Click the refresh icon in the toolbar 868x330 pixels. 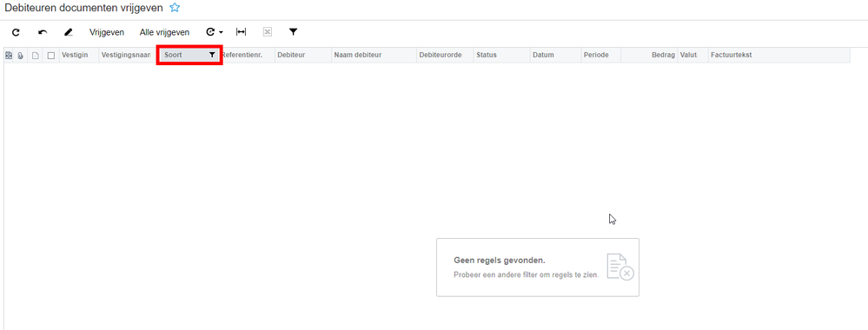point(16,32)
